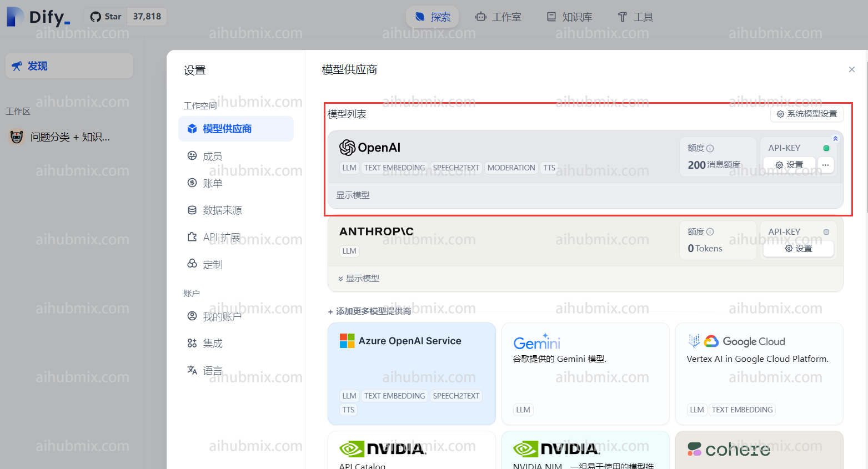Click 添加更多模型提供商 label
868x469 pixels.
pyautogui.click(x=370, y=311)
